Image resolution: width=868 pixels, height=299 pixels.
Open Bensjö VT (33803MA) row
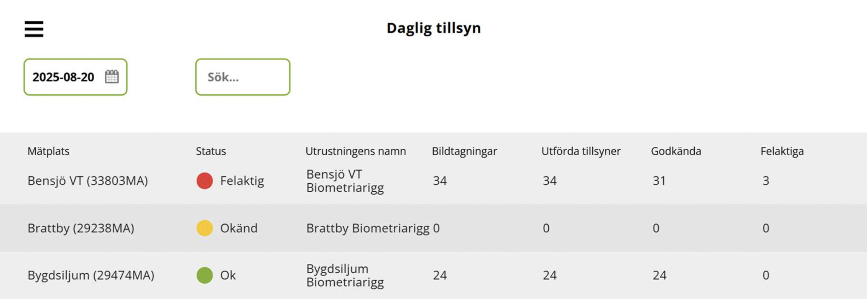[434, 181]
